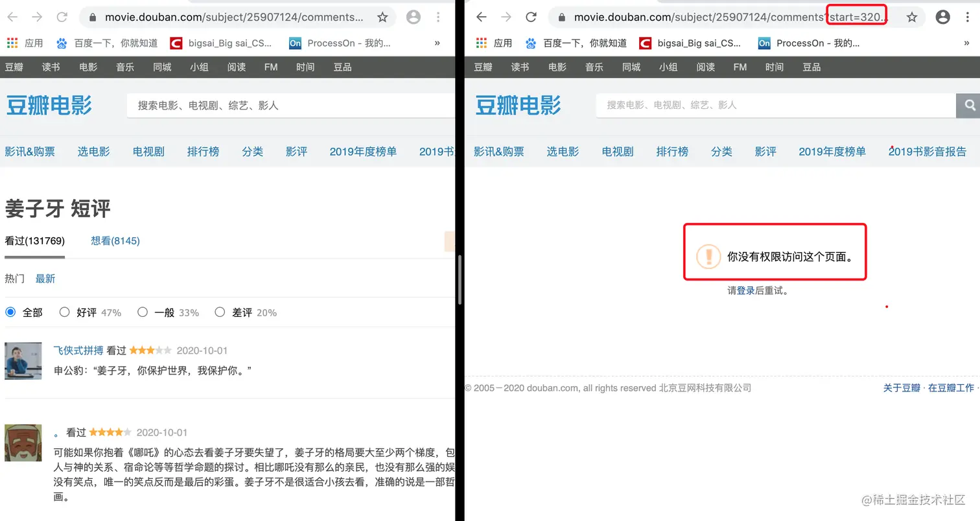The image size is (980, 521).
Task: Reload the page in the left browser window
Action: (x=62, y=17)
